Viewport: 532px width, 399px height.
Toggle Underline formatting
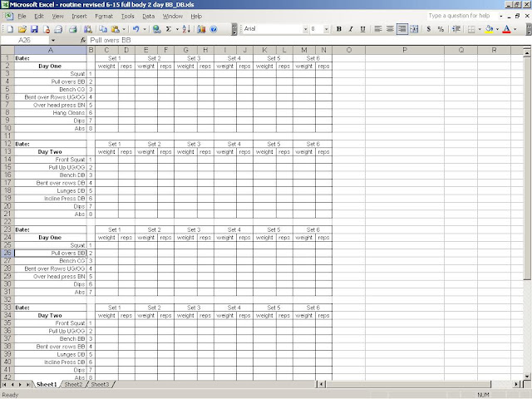(x=362, y=29)
